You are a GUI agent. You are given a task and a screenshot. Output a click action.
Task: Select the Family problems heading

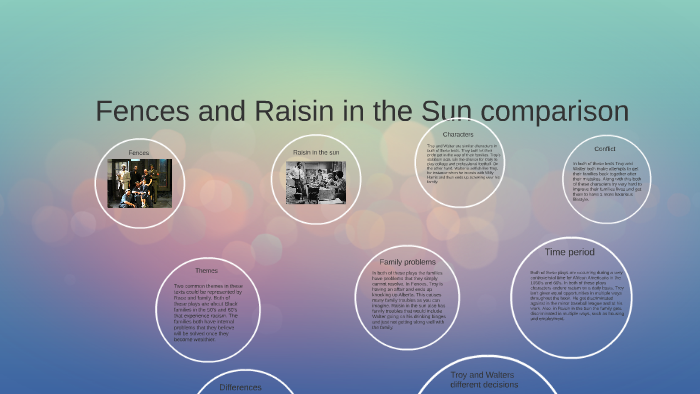pyautogui.click(x=407, y=262)
